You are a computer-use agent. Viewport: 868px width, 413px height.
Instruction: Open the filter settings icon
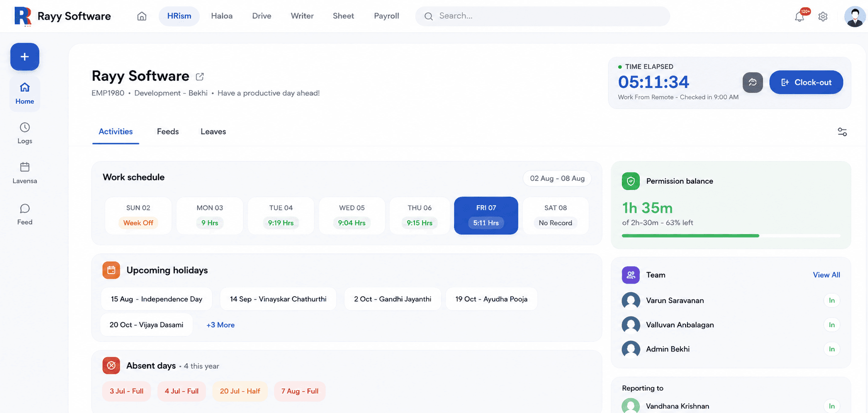tap(842, 132)
